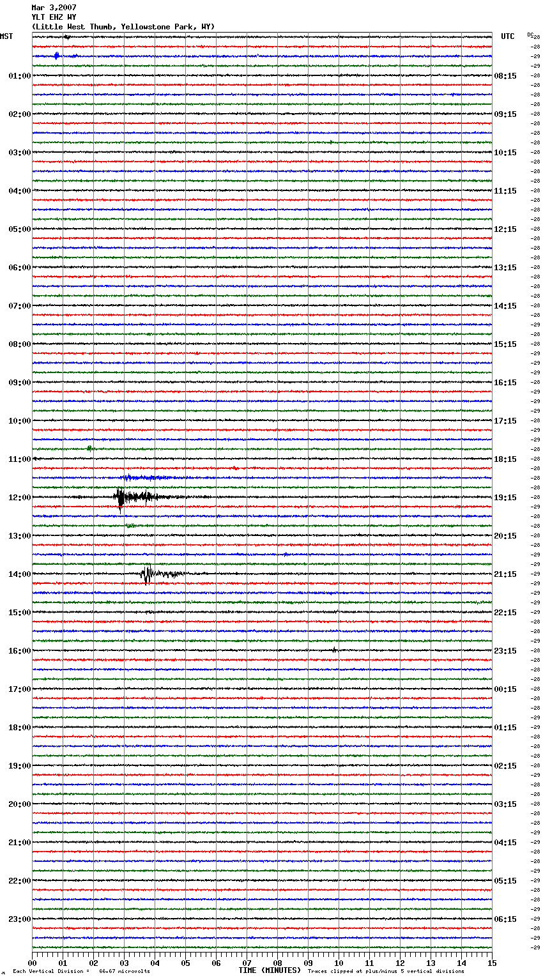Select the 03:00 MST time label
Screen dimensions: 543x980
20,153
